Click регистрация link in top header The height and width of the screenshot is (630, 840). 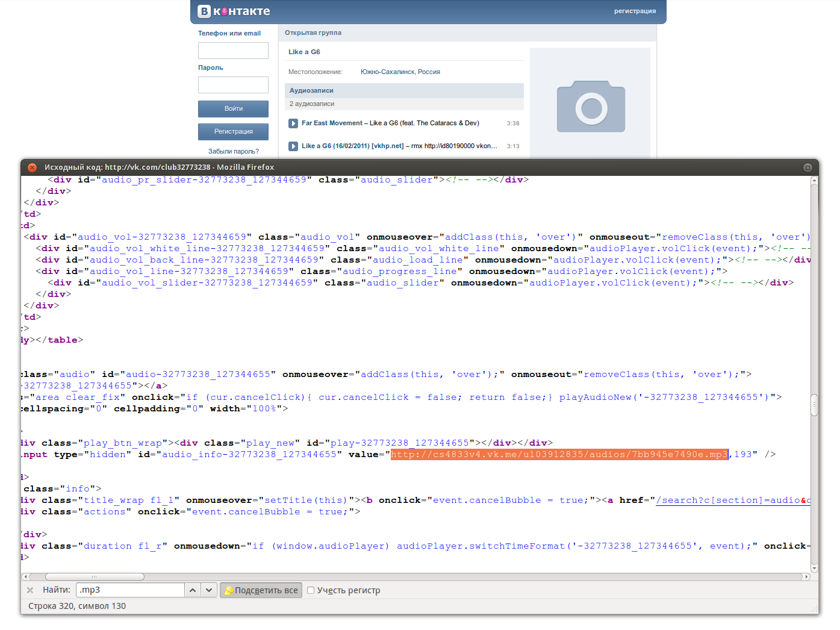635,11
